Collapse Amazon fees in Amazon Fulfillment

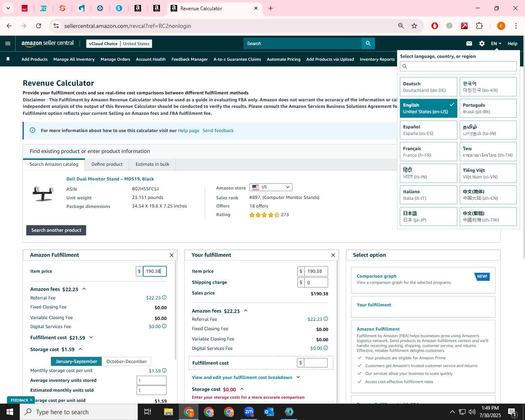84,289
